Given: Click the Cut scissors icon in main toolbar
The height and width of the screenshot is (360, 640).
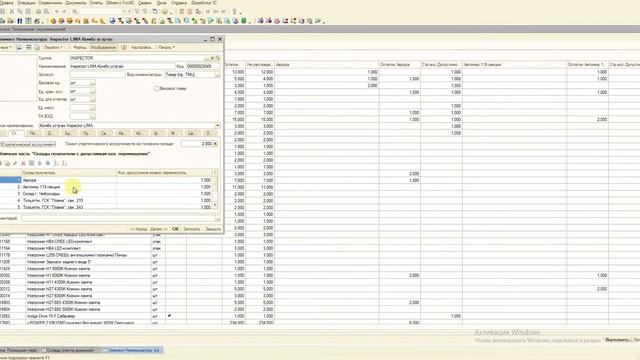Looking at the screenshot, I should coord(11,11).
